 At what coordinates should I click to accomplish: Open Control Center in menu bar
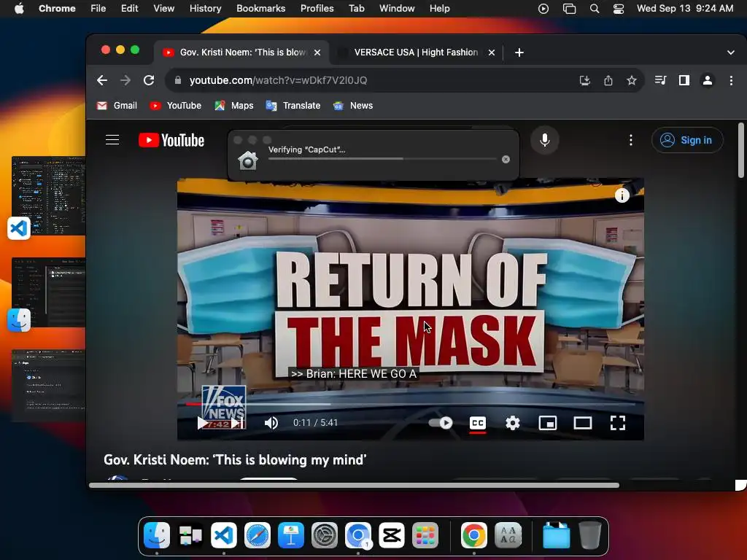coord(619,9)
